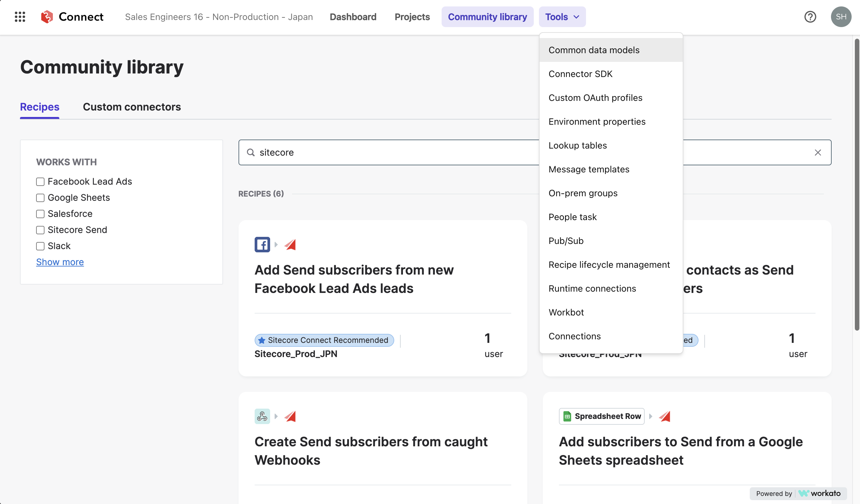Switch to the Recipes tab
The image size is (860, 504).
40,107
